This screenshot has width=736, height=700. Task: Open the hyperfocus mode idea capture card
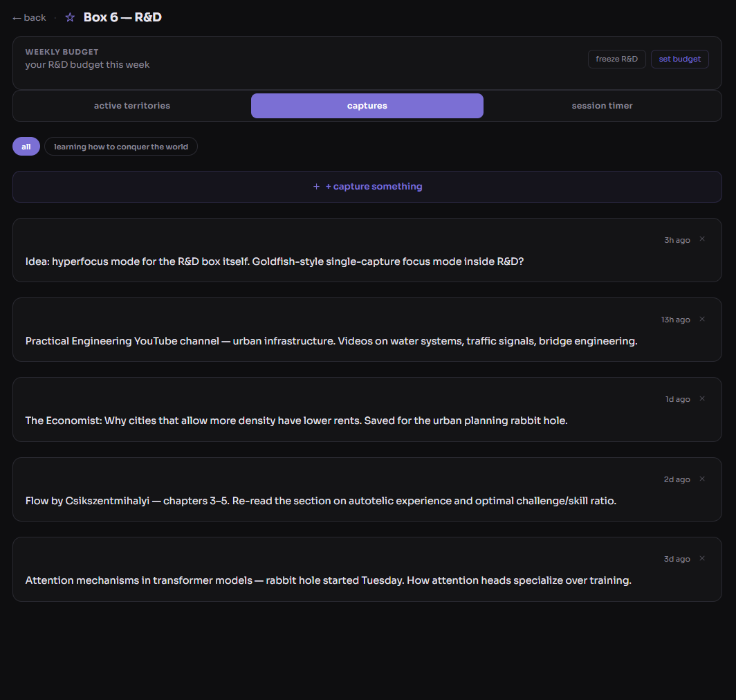(274, 261)
